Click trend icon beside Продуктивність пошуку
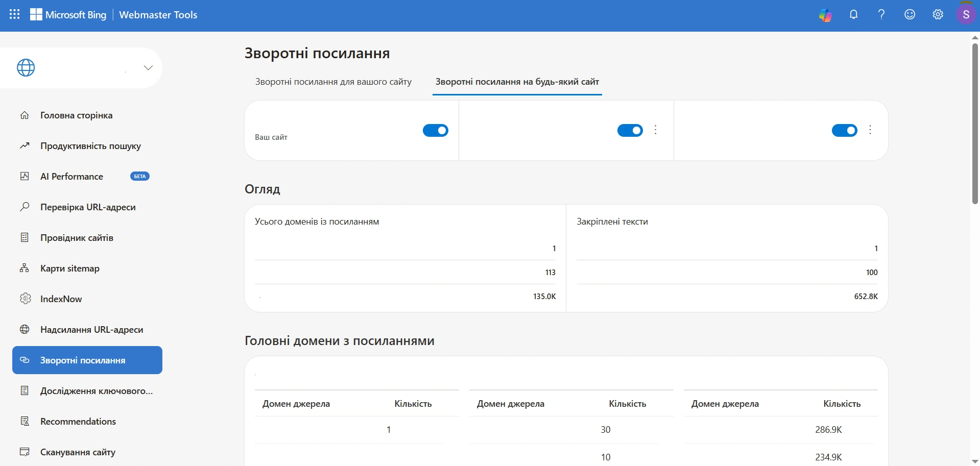The width and height of the screenshot is (980, 466). 25,146
